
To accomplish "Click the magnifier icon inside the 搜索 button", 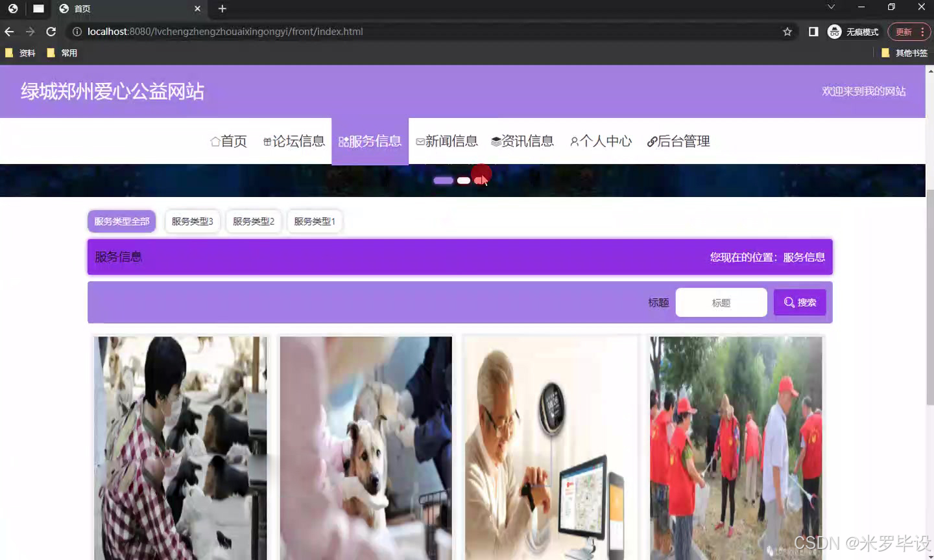I will pos(789,302).
